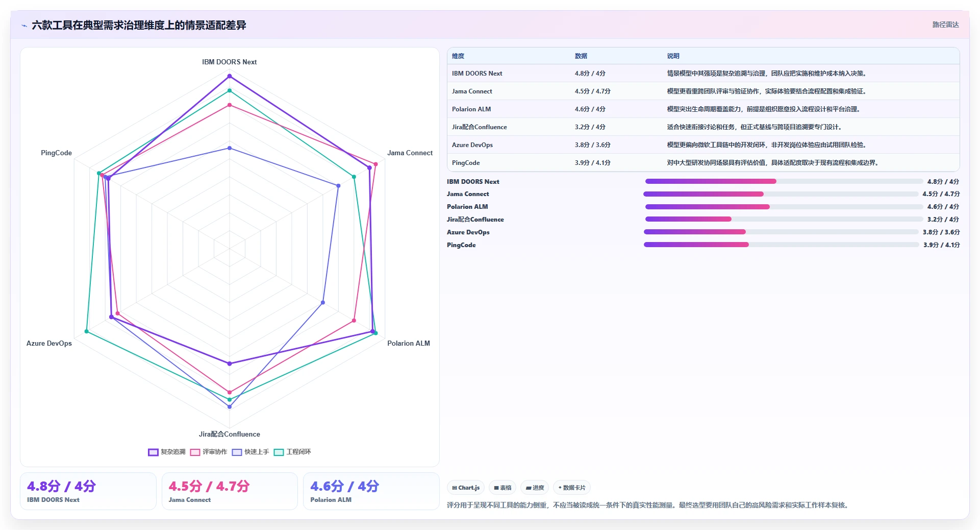Click the 路径雷达 label in header
The image size is (980, 530).
945,25
